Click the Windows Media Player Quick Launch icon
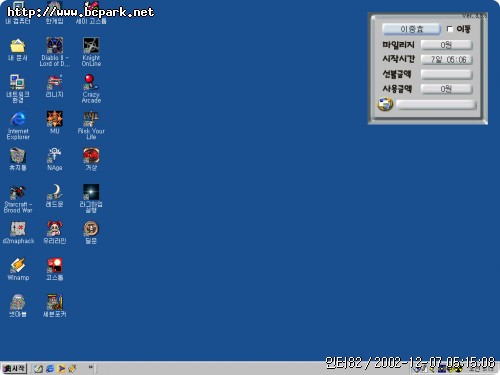 [61, 368]
